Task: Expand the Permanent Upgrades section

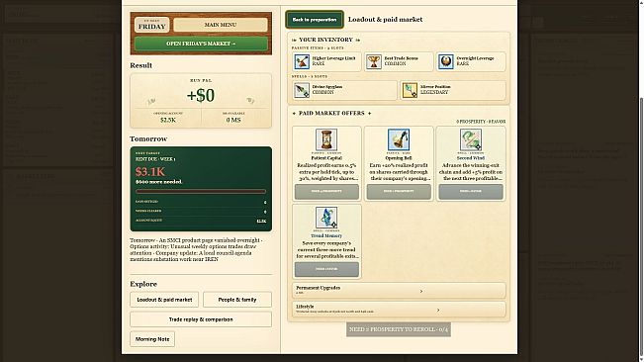Action: pyautogui.click(x=399, y=290)
